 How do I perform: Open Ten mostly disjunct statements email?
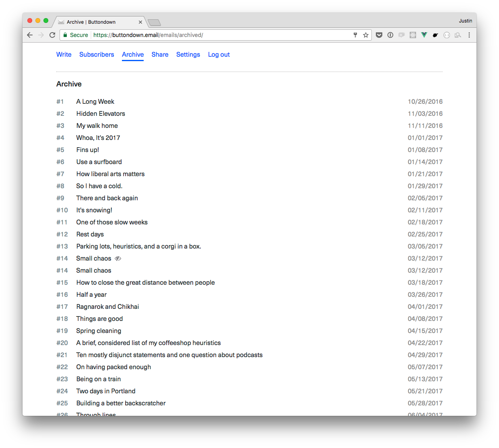(x=169, y=355)
